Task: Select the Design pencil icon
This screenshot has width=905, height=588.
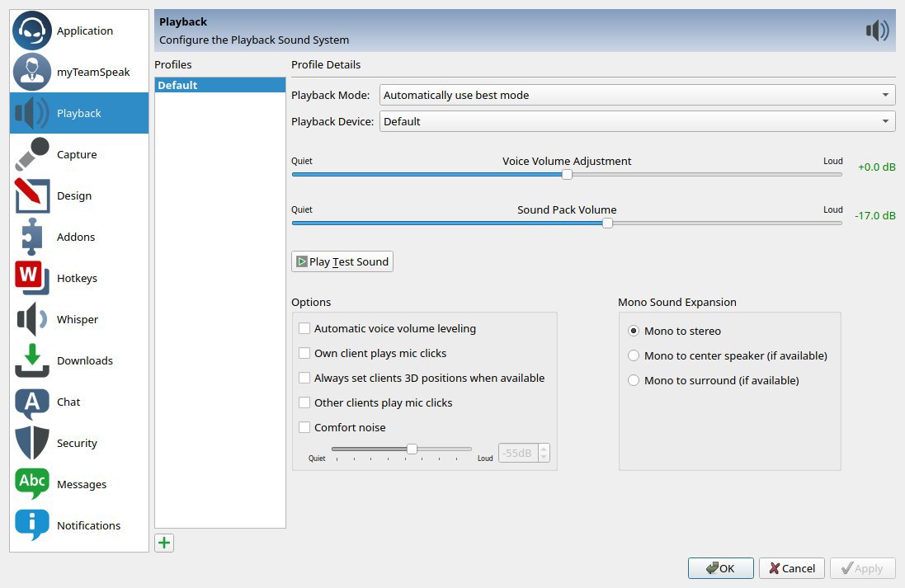Action: point(32,195)
